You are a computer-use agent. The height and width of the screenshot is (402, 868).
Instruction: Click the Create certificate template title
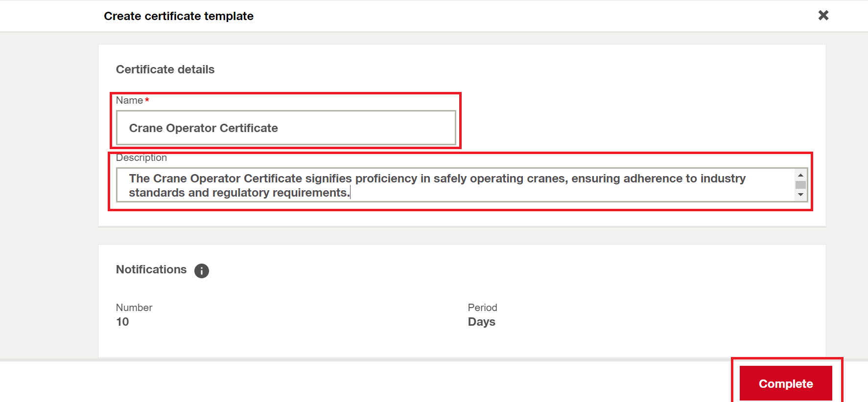[x=179, y=16]
